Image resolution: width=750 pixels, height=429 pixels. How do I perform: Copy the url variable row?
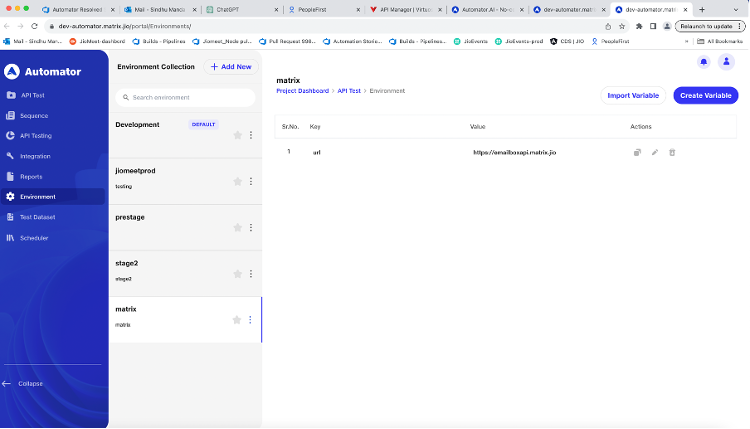(x=637, y=153)
